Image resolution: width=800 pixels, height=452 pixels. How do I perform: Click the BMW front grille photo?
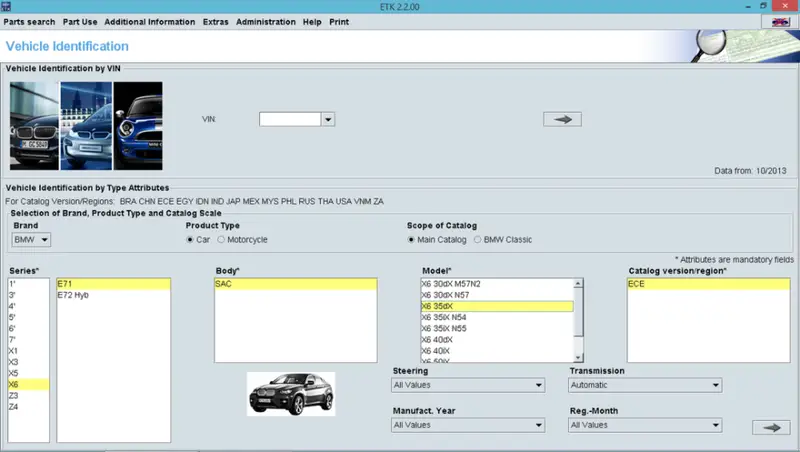[x=34, y=126]
